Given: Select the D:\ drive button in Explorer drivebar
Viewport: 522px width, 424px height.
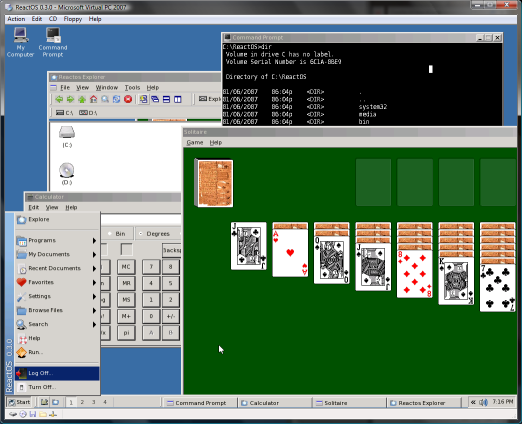Looking at the screenshot, I should pos(88,113).
